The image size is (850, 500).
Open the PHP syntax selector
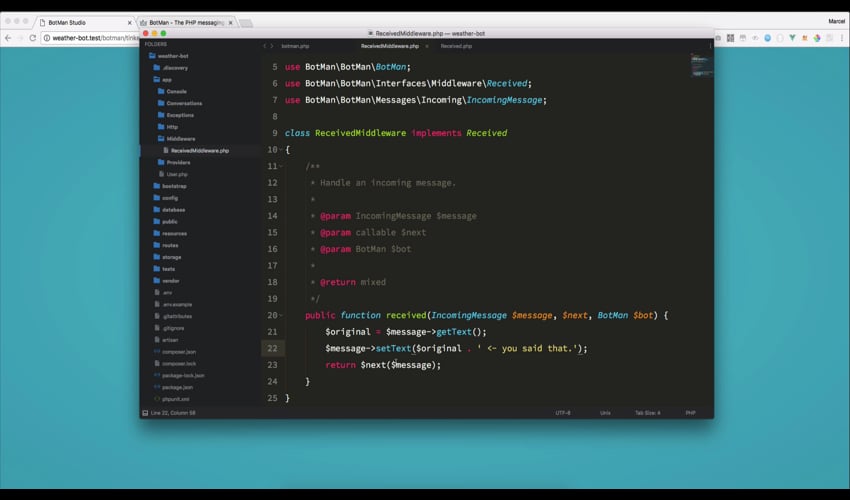pyautogui.click(x=690, y=413)
